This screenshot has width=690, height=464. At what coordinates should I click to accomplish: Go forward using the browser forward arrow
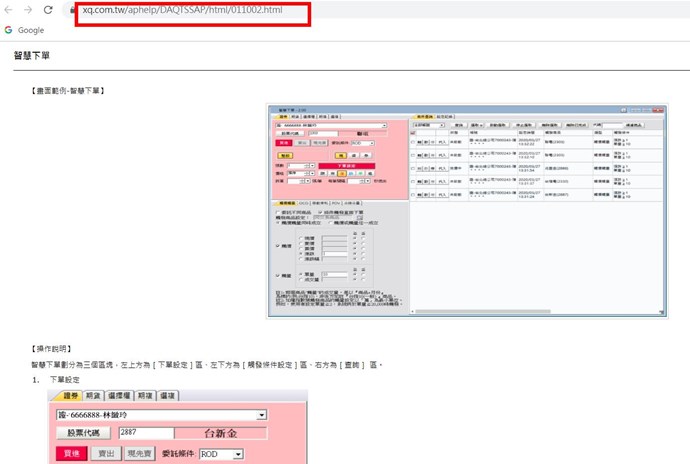(28, 10)
